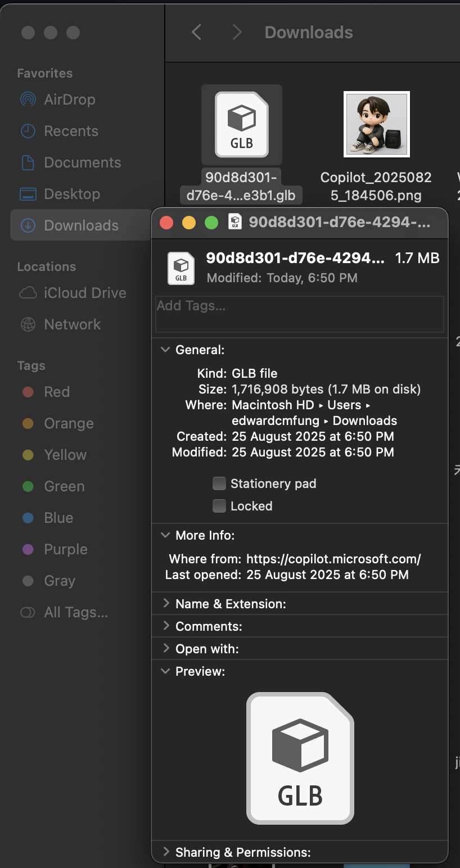
Task: Open iCloud Drive location
Action: coord(84,293)
